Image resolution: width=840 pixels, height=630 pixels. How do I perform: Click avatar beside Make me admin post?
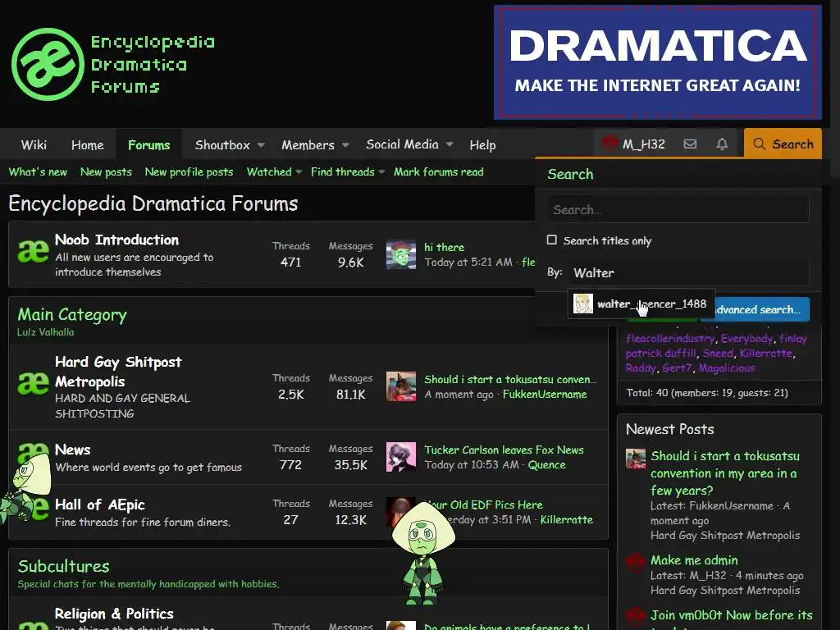[636, 563]
